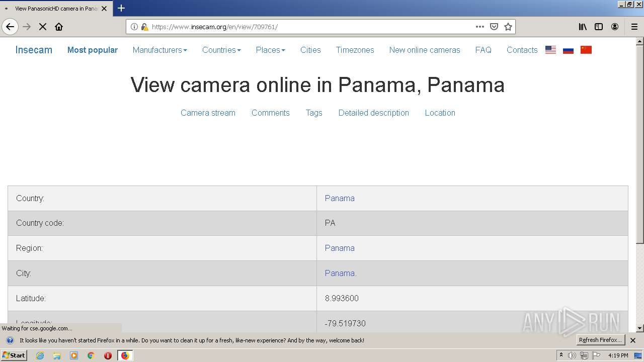Open the Contacts page
The image size is (644, 362).
[x=522, y=50]
